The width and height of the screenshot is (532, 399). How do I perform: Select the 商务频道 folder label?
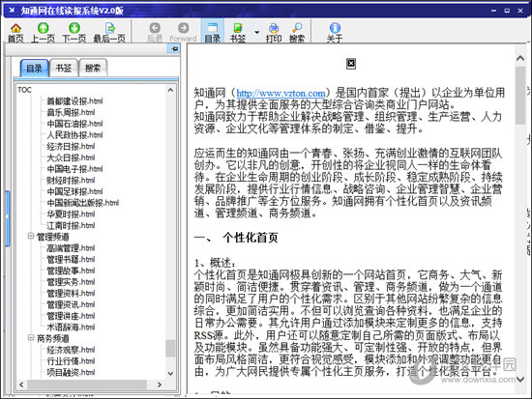pos(52,338)
